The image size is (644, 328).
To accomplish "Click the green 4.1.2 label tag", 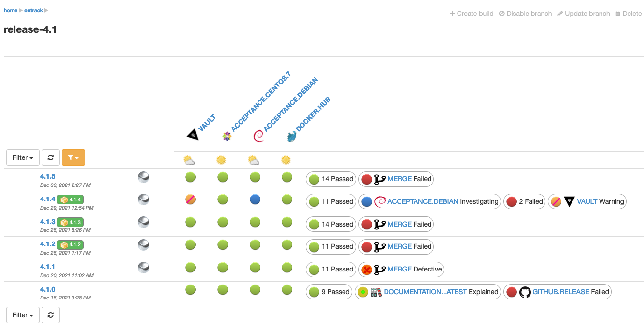I will (x=71, y=244).
